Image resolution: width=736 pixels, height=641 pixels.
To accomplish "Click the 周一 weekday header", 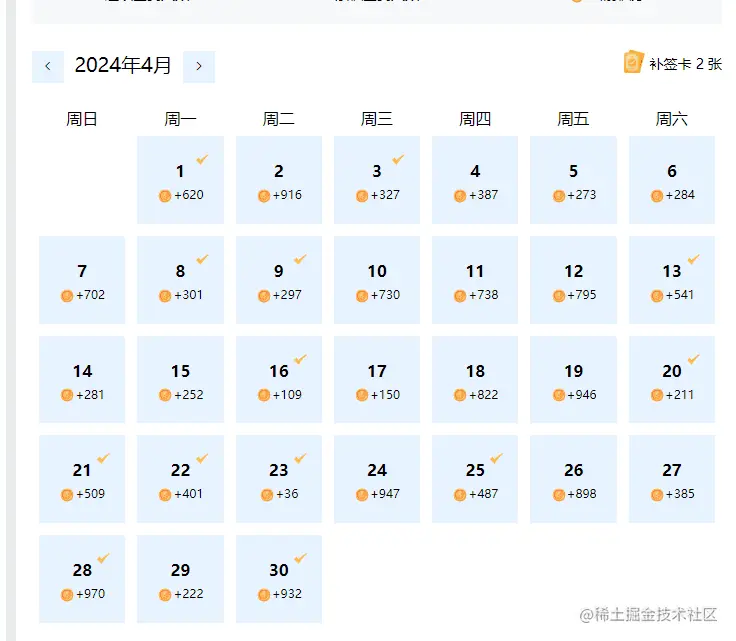I will [x=180, y=119].
